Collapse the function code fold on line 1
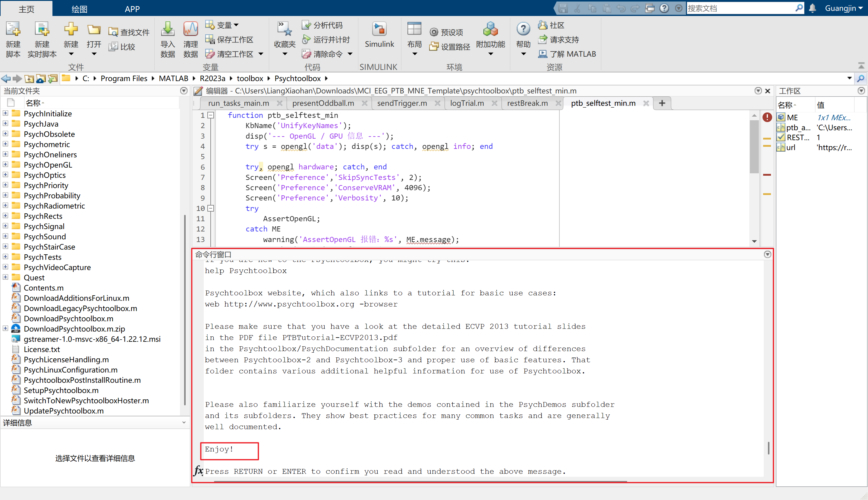This screenshot has height=500, width=868. pyautogui.click(x=211, y=115)
